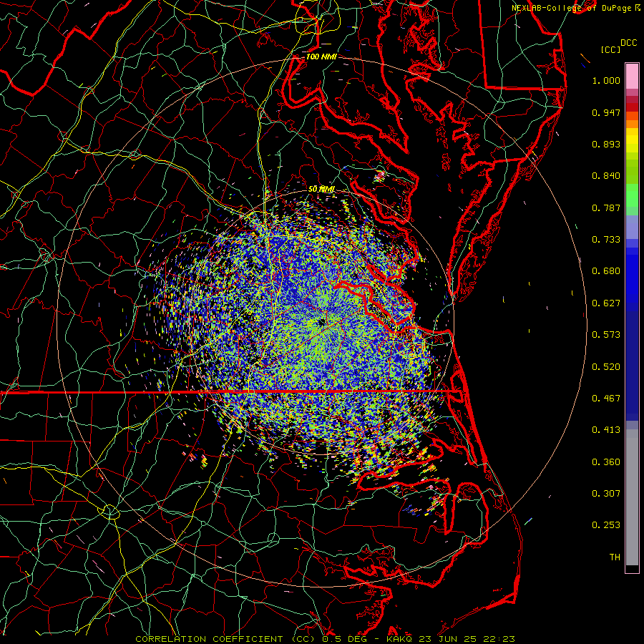Click the 0.787 legend value
This screenshot has height=644, width=644.
click(606, 208)
